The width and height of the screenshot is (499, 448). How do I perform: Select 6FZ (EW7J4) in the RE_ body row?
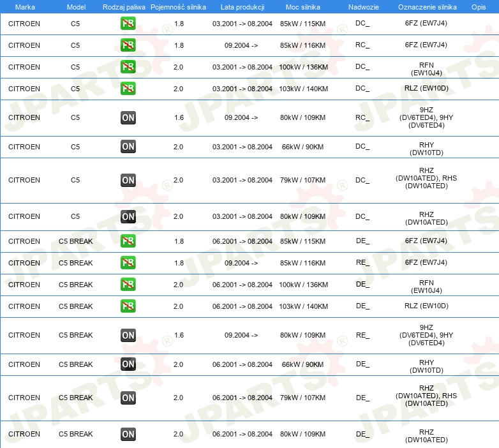(426, 262)
